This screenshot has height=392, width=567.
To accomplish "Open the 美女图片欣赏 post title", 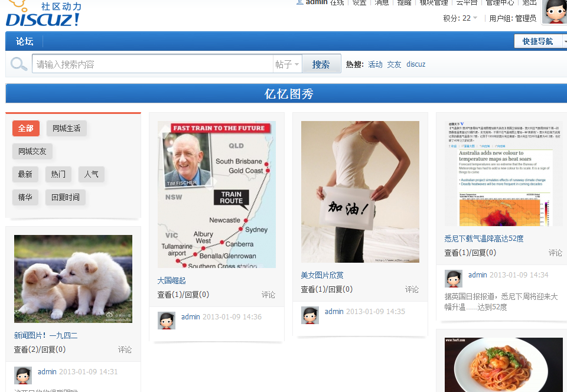I will (322, 275).
